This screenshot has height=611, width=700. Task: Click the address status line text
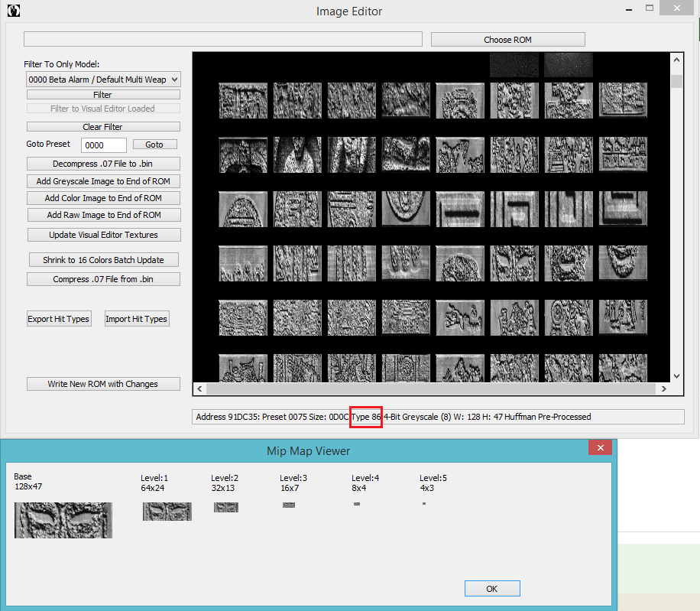tap(394, 417)
